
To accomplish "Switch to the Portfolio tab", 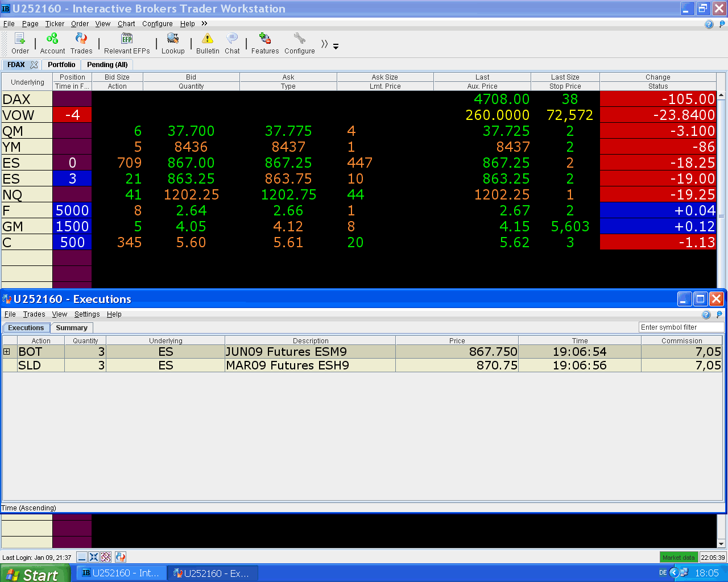I will coord(61,65).
